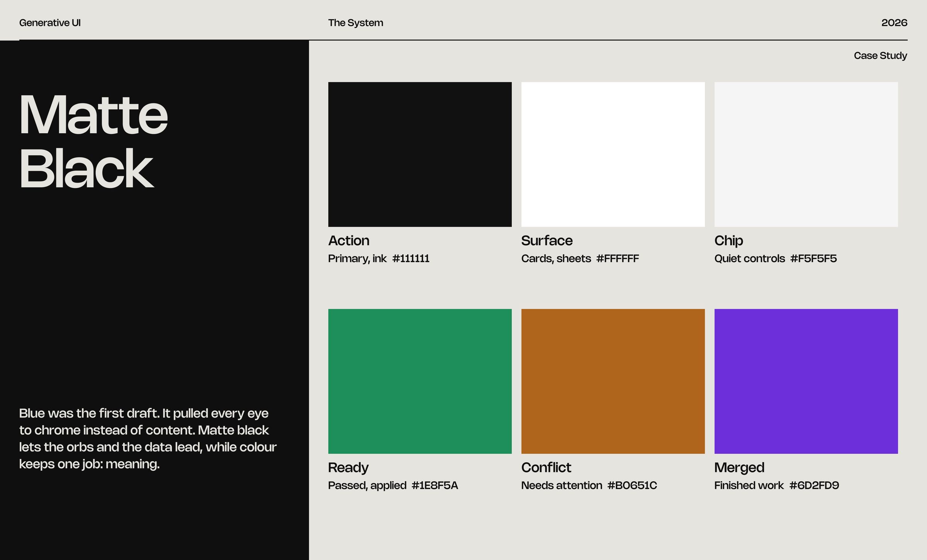Click the 'Finished work #6D2FD9' caption
Viewport: 927px width, 560px height.
coord(777,485)
